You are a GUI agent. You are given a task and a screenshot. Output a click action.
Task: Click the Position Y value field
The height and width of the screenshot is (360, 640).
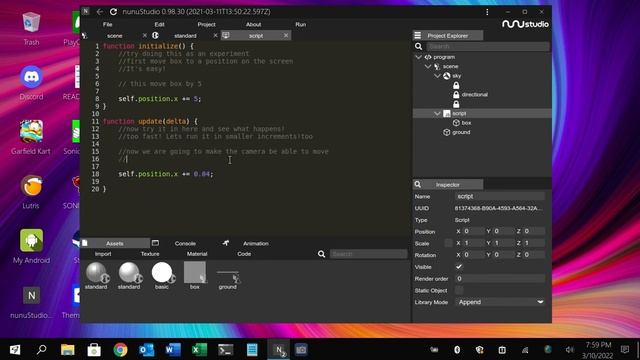(504, 231)
